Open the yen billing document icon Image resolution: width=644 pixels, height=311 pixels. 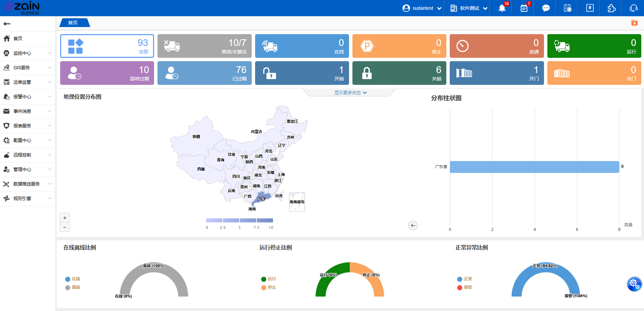tap(590, 8)
